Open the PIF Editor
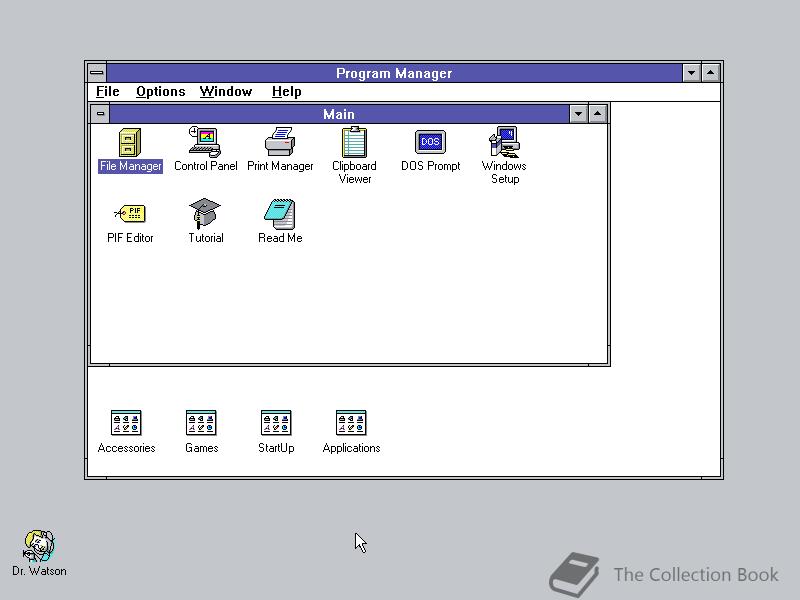The image size is (800, 600). pyautogui.click(x=129, y=213)
